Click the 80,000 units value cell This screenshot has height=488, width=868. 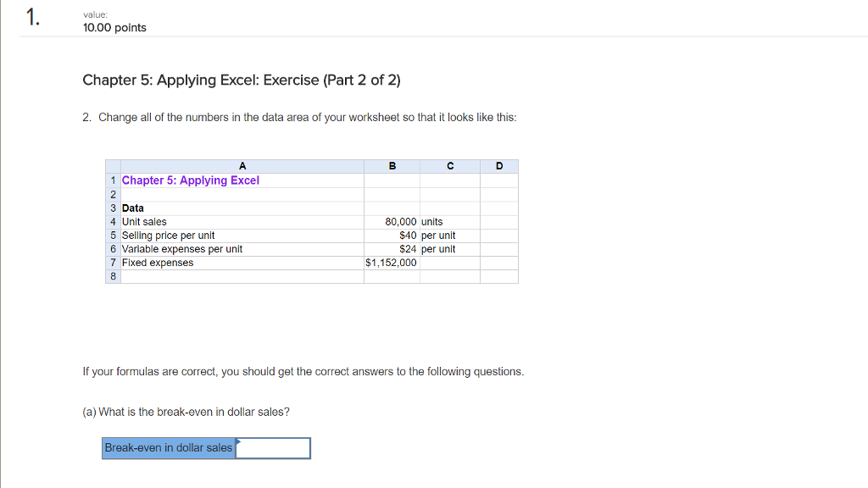point(392,221)
